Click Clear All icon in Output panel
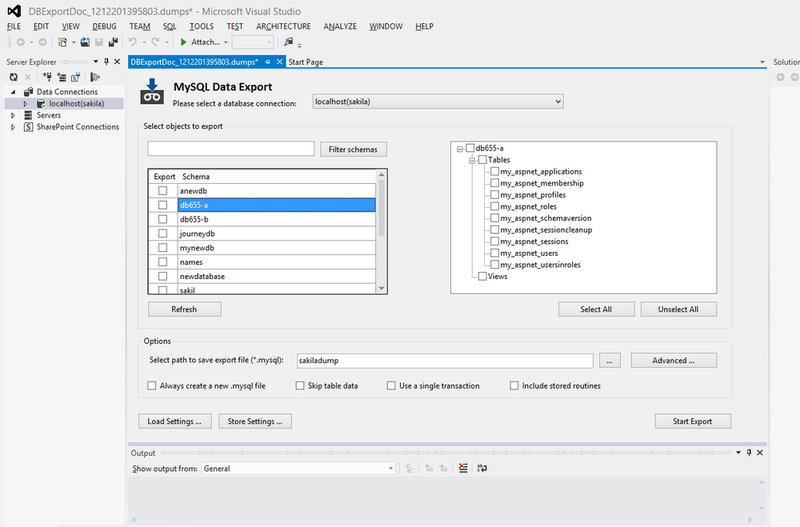 tap(463, 468)
